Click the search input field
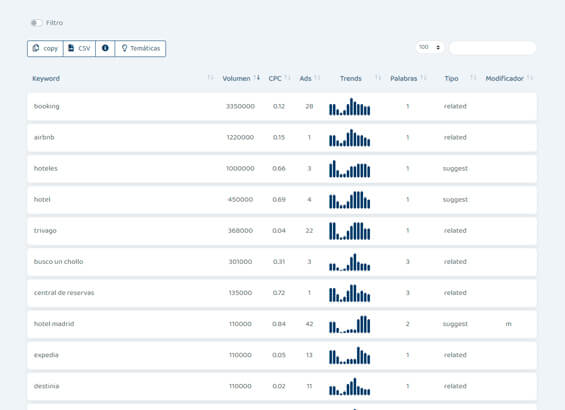565x410 pixels. click(493, 48)
